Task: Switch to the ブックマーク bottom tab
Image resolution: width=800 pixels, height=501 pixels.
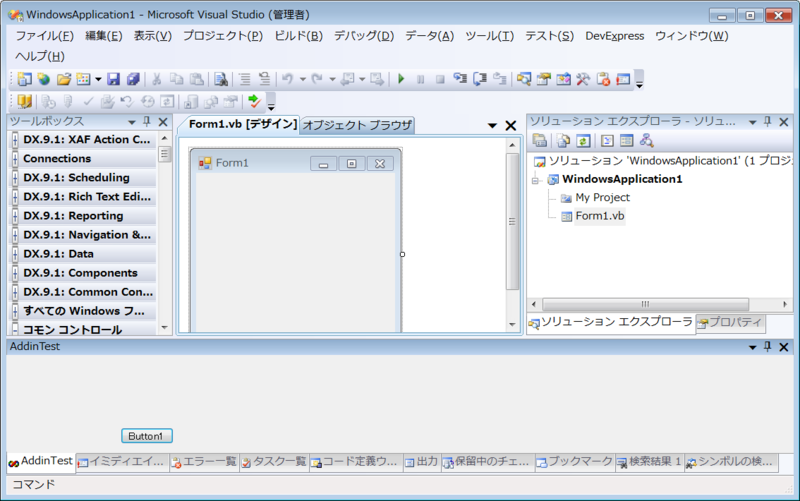Action: tap(575, 462)
